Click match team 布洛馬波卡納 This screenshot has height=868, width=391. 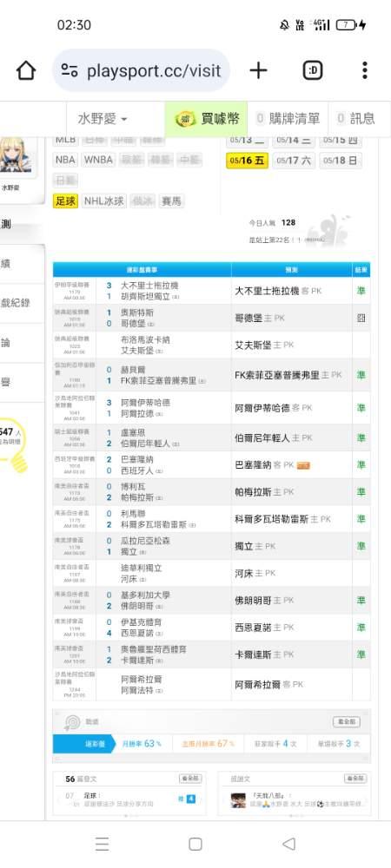coord(144,340)
